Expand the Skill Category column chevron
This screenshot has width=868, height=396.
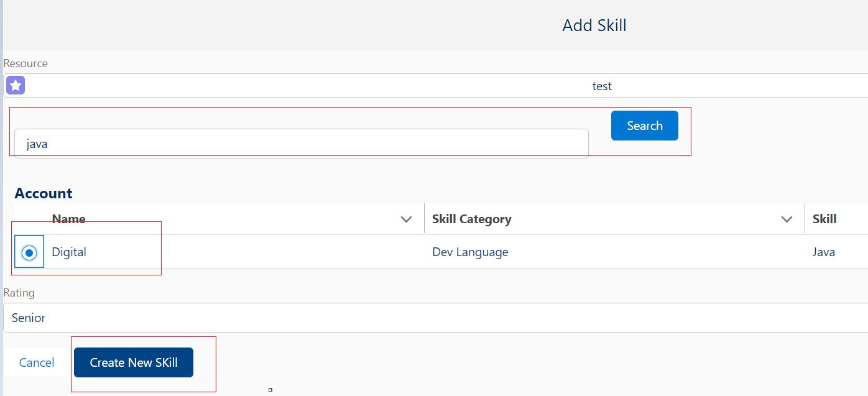pyautogui.click(x=787, y=219)
